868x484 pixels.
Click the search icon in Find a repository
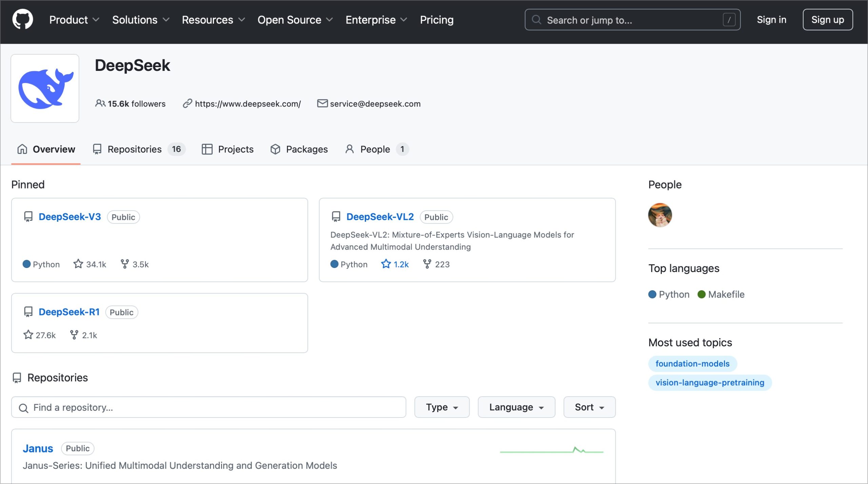coord(23,408)
